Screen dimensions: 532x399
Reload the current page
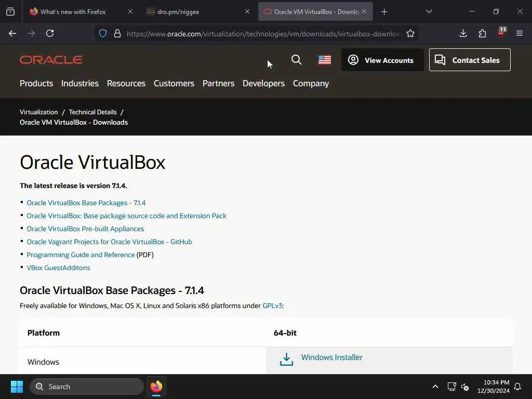[x=50, y=33]
